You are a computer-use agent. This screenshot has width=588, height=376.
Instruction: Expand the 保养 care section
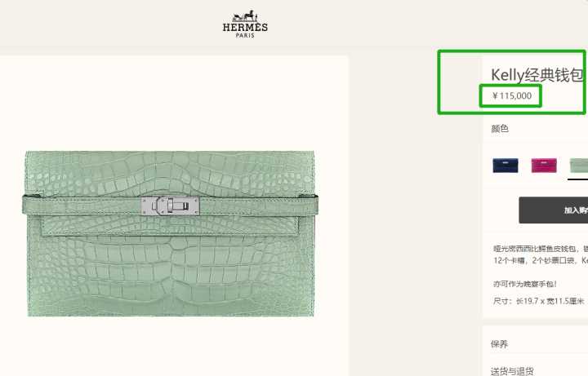click(x=500, y=344)
